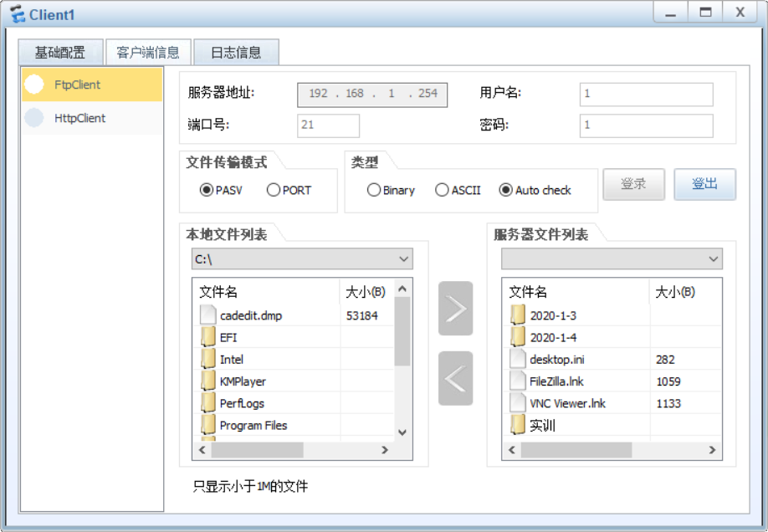Minimize the Client1 window
This screenshot has height=532, width=768.
[x=670, y=13]
